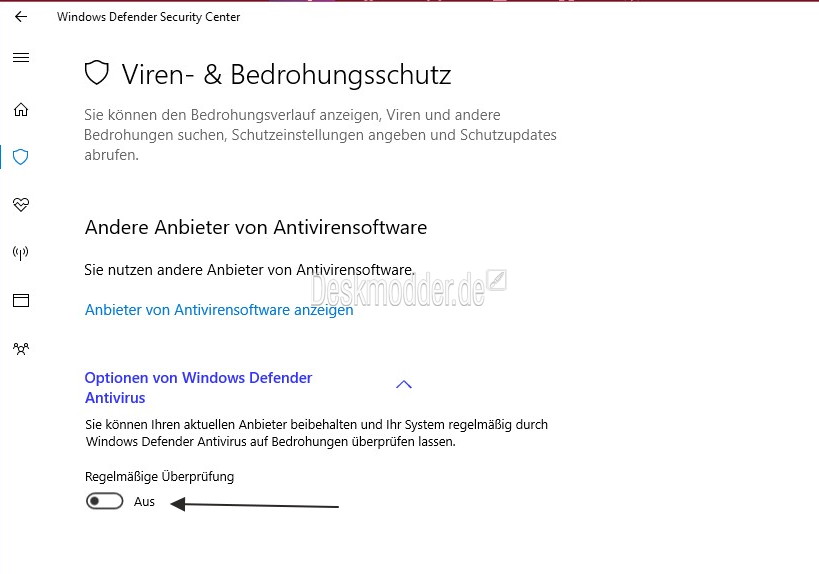Toggle Regelmäßige Überprüfung switch on

[104, 501]
